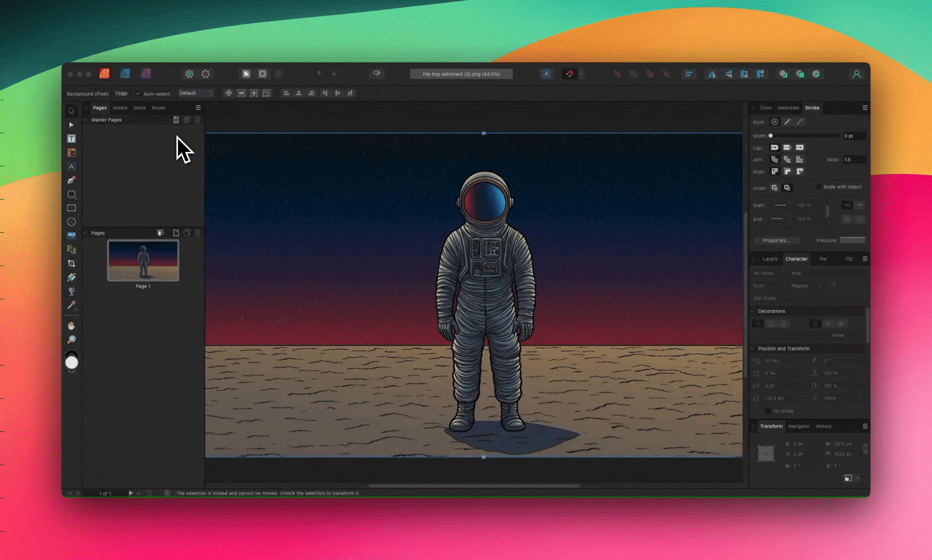
Task: Switch to the History tab
Action: (x=824, y=426)
